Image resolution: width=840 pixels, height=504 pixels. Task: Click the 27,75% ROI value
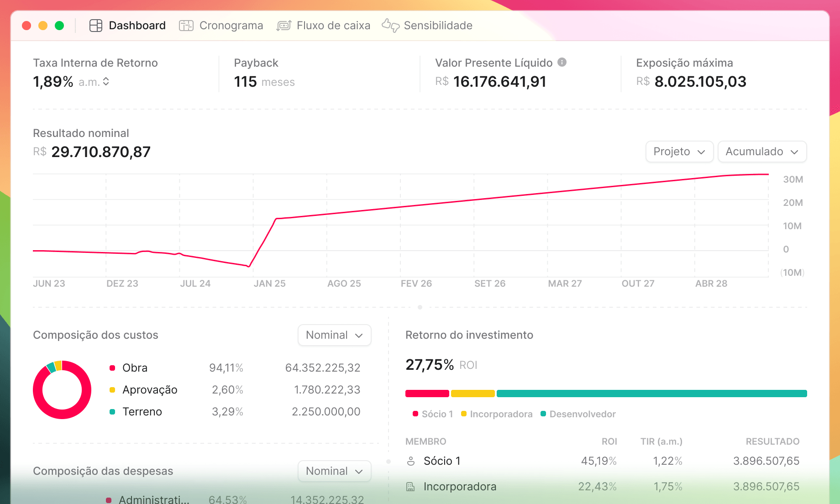click(430, 365)
